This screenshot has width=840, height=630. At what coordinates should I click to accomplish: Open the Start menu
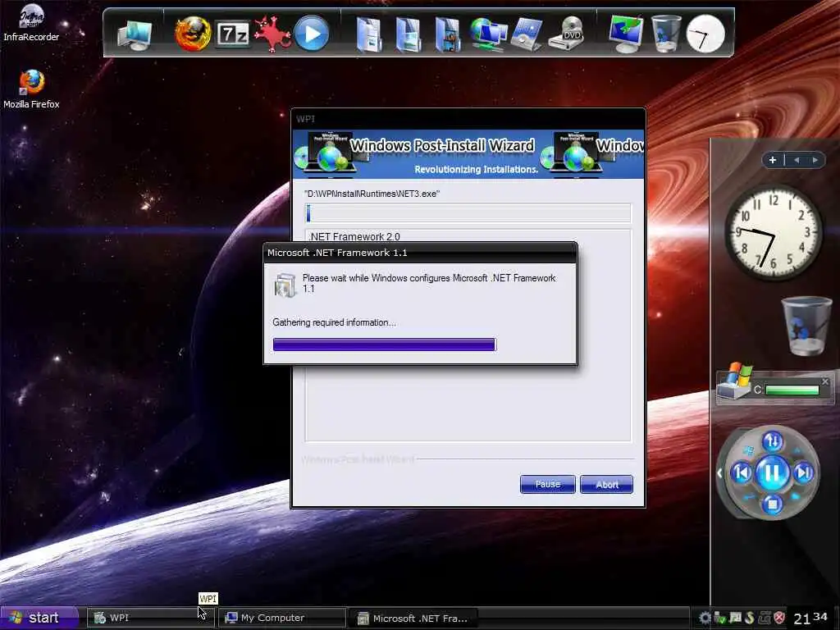pos(39,618)
